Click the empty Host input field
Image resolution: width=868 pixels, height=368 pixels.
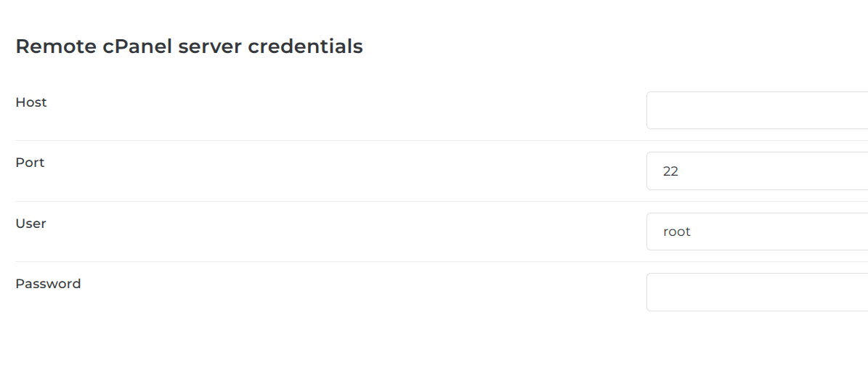[x=755, y=110]
